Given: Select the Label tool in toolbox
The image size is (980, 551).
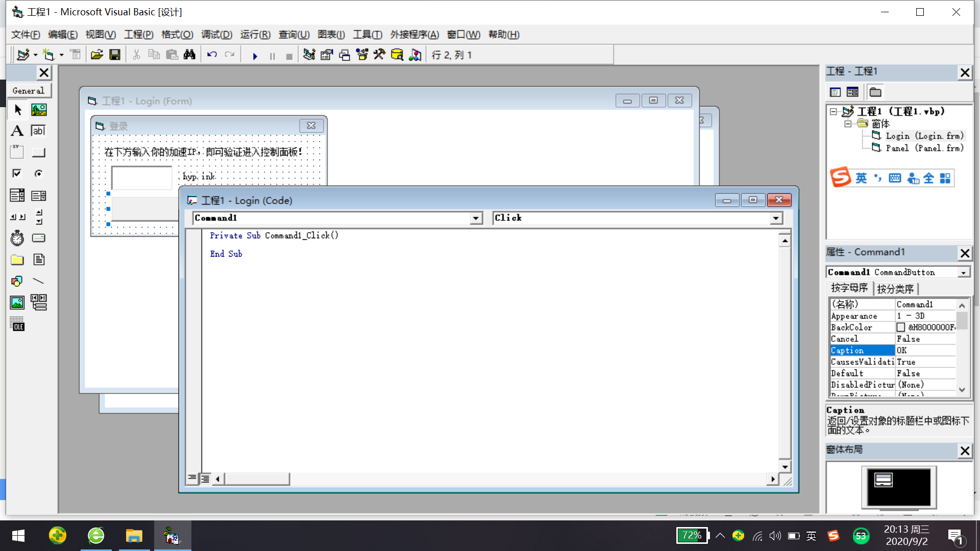Looking at the screenshot, I should 17,131.
